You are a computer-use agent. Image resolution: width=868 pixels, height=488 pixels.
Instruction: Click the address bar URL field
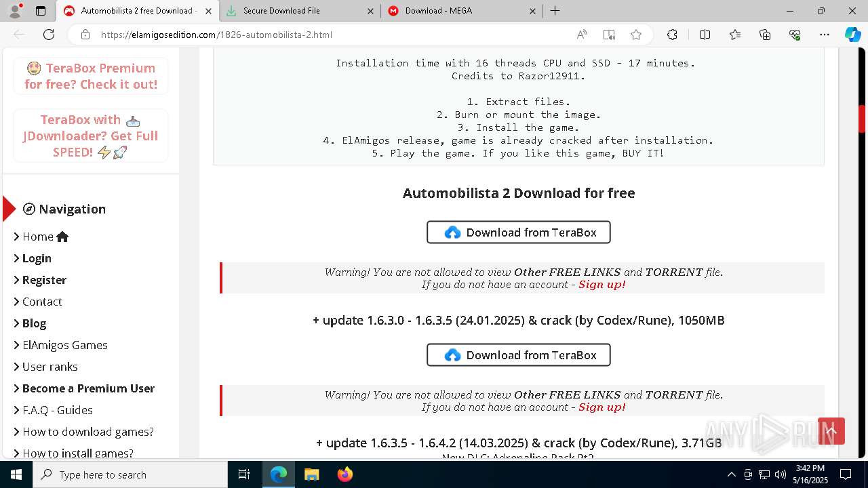click(332, 35)
